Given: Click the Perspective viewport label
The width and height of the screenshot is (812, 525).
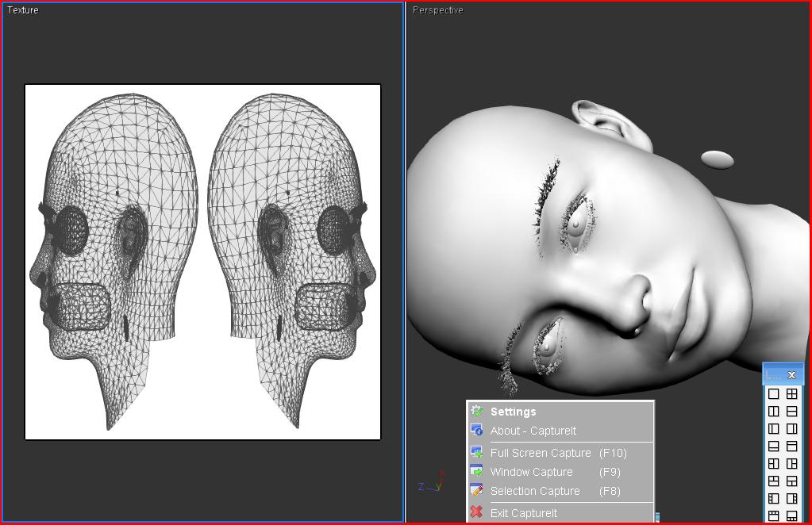Looking at the screenshot, I should 437,10.
